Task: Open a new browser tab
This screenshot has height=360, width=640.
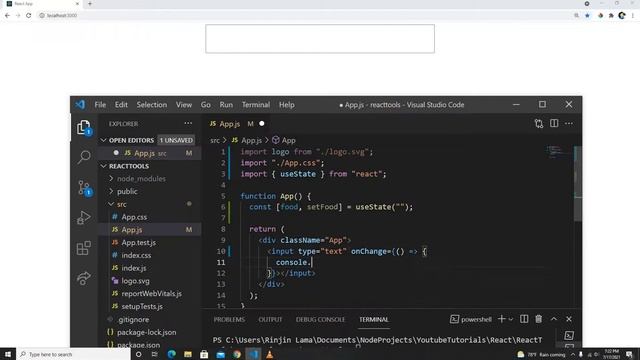Action: (90, 4)
